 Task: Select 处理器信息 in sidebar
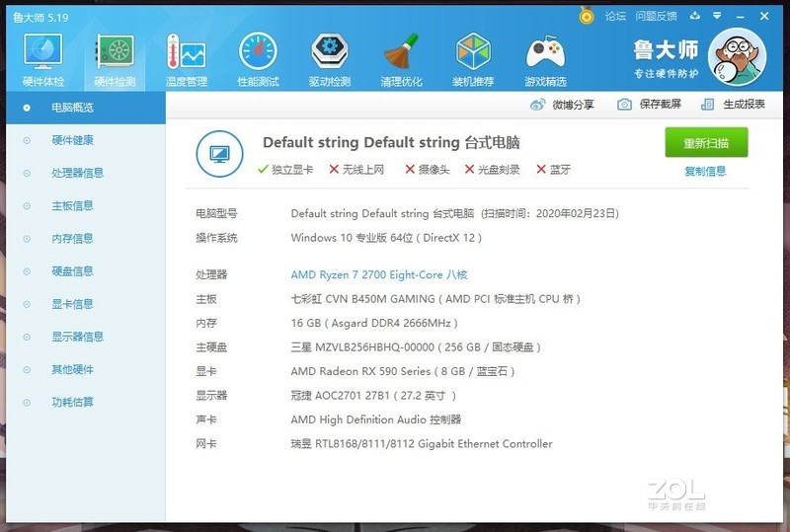tap(86, 173)
